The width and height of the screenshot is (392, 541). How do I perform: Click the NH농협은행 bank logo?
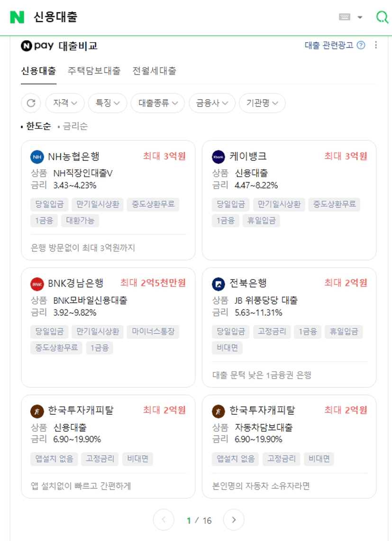coord(37,157)
